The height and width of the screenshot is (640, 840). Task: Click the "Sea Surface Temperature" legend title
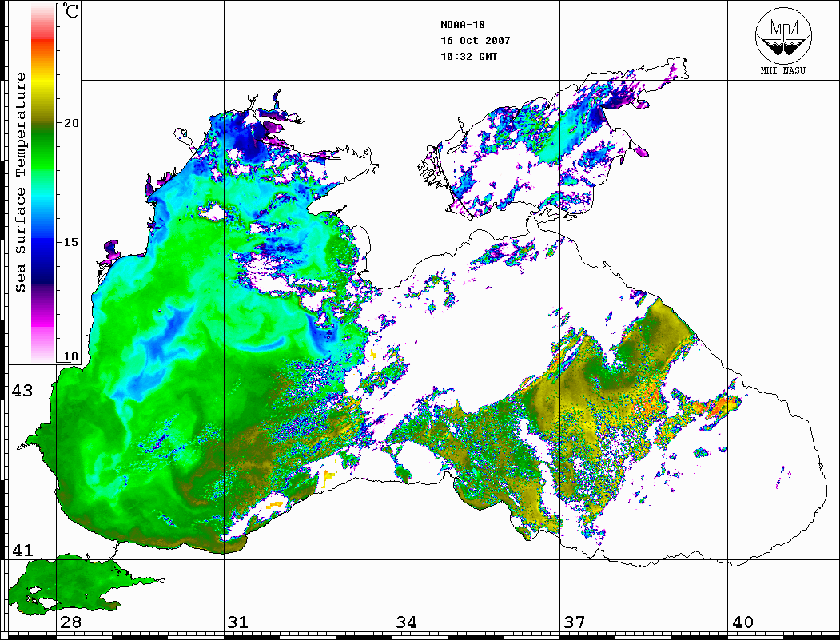point(20,182)
